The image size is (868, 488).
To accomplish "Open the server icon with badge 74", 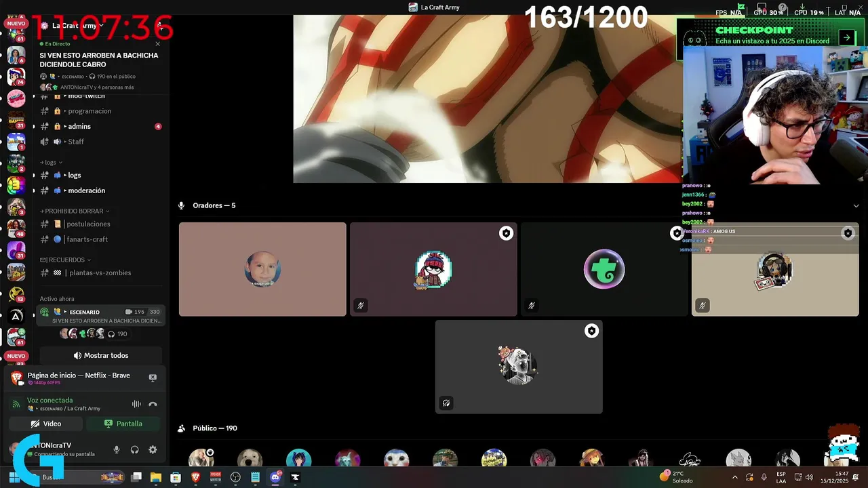I will pyautogui.click(x=15, y=75).
